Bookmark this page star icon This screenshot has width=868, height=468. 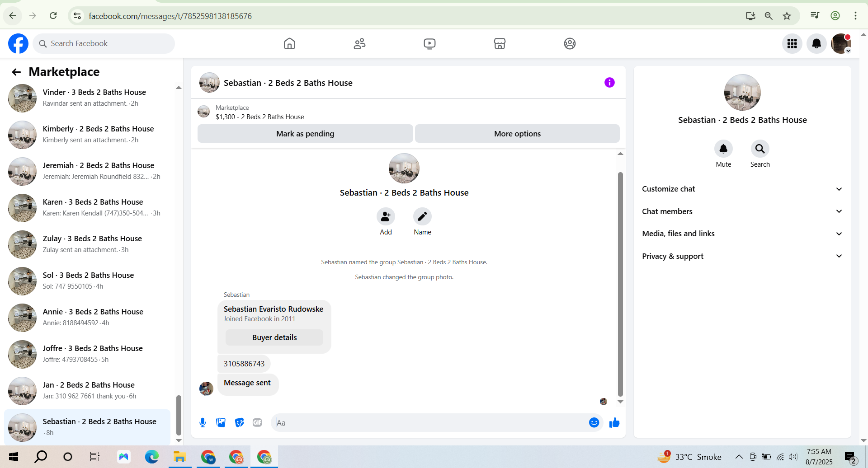(787, 16)
